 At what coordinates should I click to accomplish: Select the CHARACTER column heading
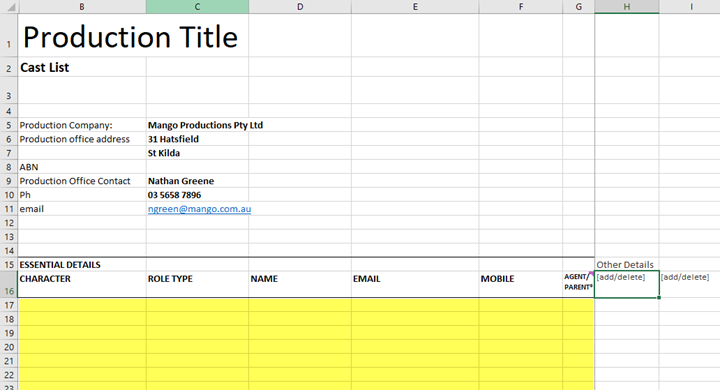coord(82,284)
